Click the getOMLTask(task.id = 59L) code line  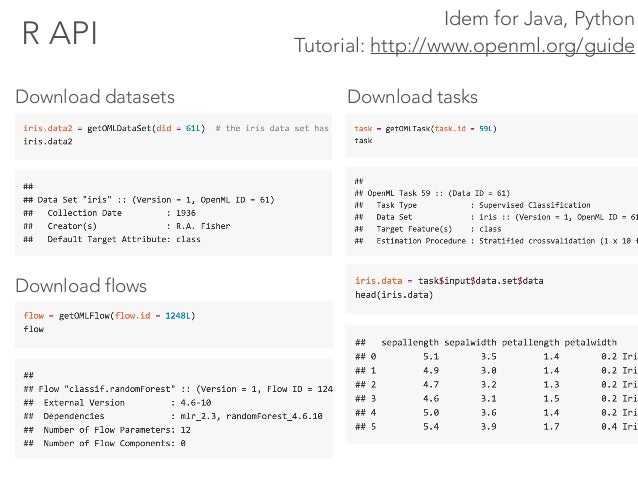425,129
